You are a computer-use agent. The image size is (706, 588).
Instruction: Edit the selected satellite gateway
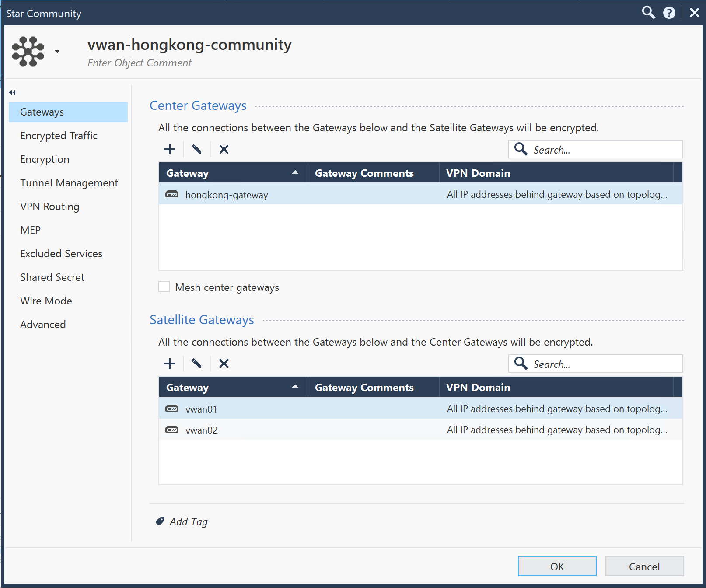(x=197, y=364)
